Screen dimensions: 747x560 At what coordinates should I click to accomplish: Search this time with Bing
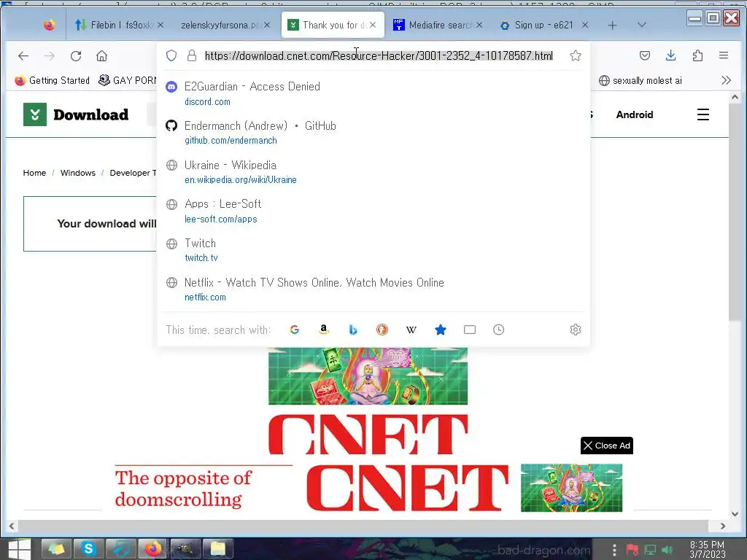(x=353, y=330)
